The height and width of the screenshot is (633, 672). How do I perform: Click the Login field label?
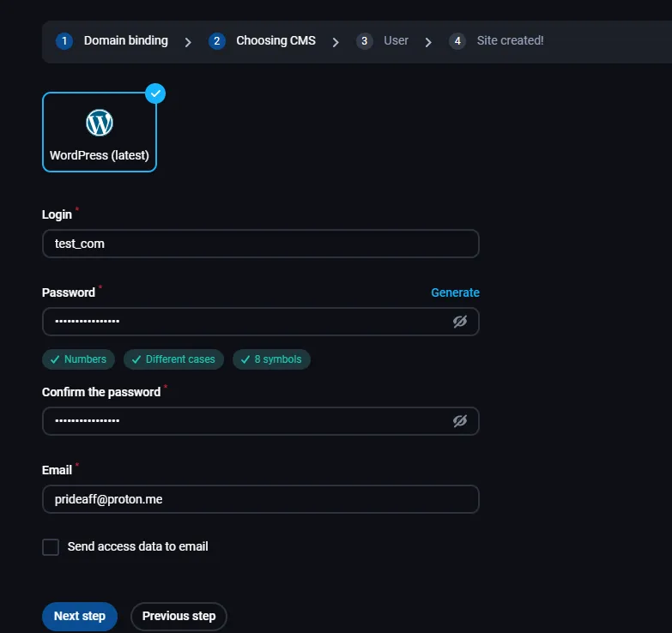(57, 214)
